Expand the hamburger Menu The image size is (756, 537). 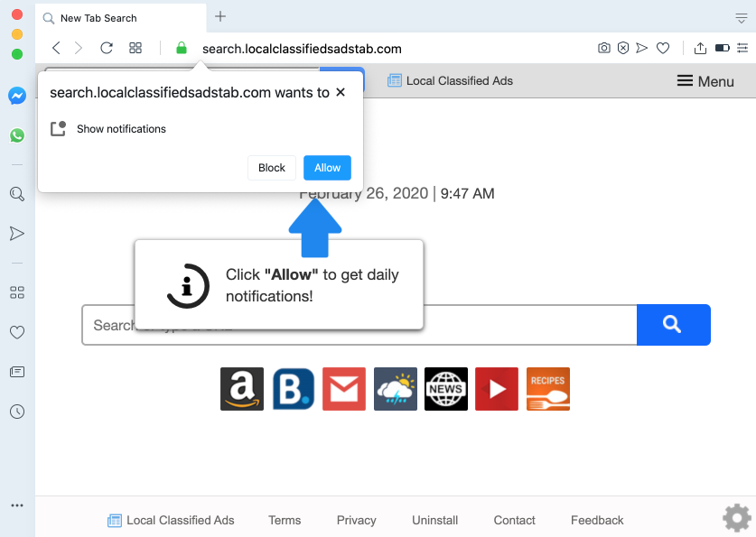pyautogui.click(x=705, y=81)
